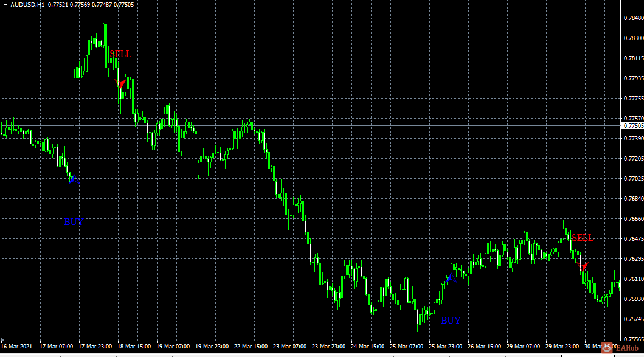Click the 0.76840 price axis label
This screenshot has width=644, height=357.
633,199
